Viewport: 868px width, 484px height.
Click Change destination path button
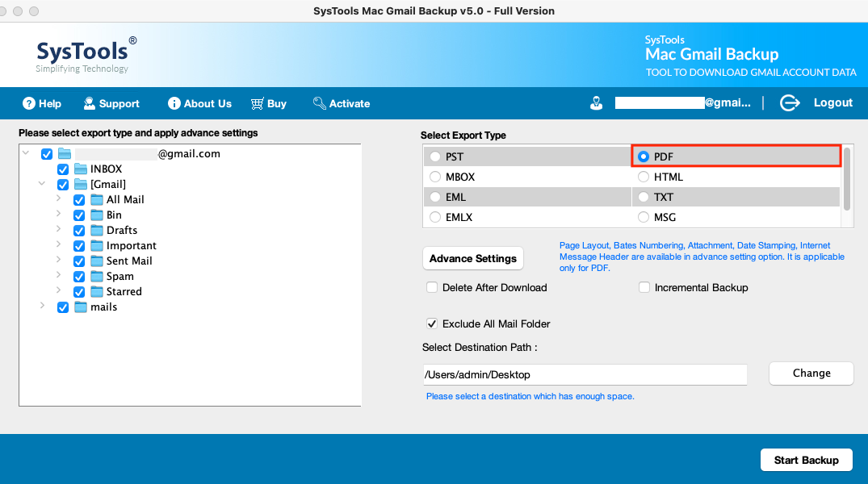pos(811,373)
